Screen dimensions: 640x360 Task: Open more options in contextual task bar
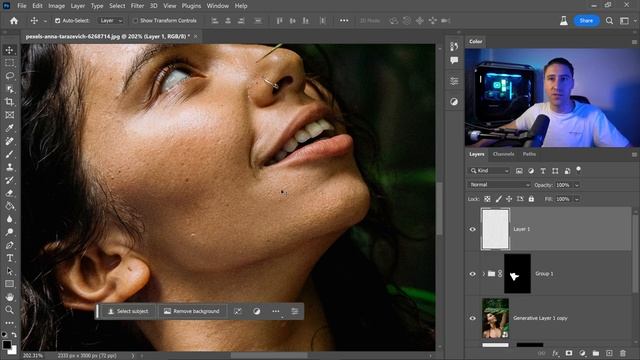click(x=276, y=311)
